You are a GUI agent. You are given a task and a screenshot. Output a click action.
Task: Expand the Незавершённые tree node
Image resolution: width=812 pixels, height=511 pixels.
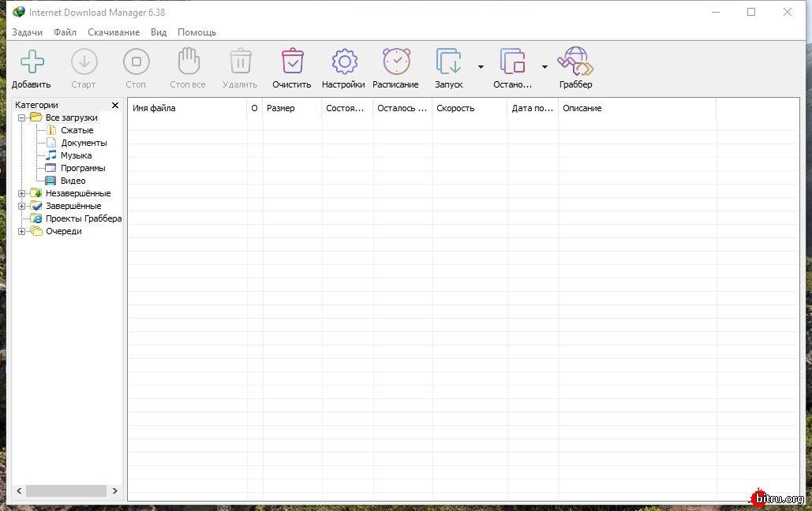click(22, 194)
